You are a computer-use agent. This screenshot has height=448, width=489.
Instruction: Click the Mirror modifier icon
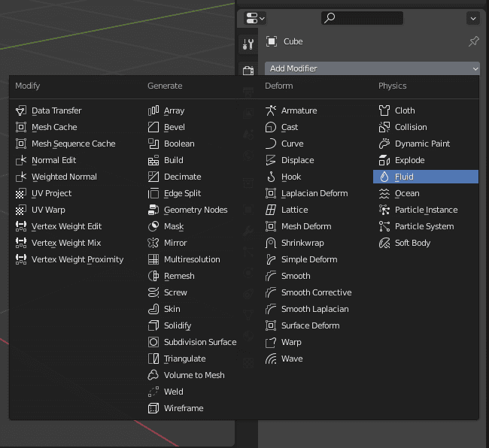(x=153, y=243)
